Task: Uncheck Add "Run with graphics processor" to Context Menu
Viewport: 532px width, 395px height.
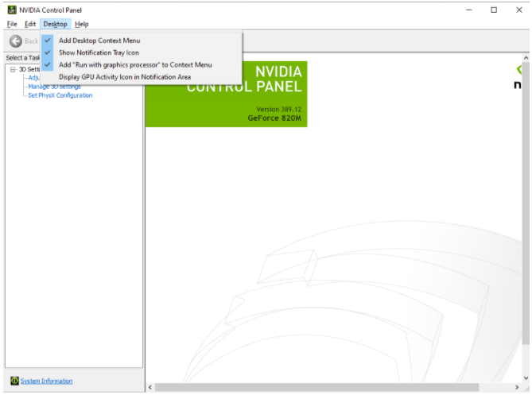Action: (141, 64)
